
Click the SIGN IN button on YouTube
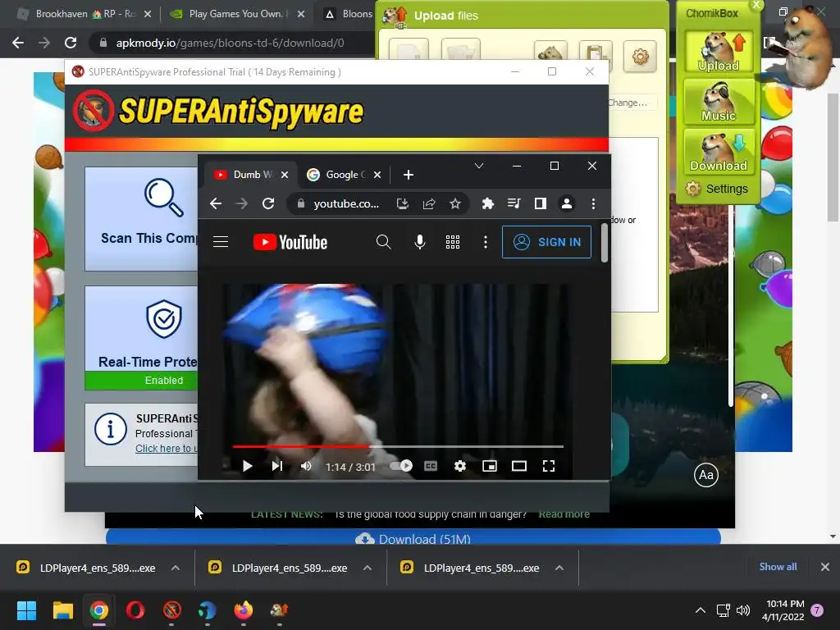(x=546, y=242)
